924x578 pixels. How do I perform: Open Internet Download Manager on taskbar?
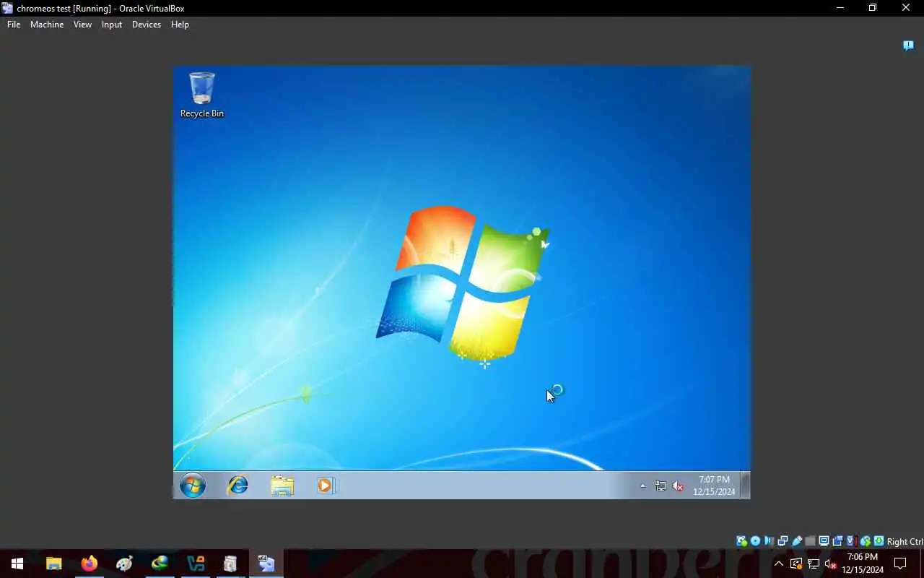160,564
